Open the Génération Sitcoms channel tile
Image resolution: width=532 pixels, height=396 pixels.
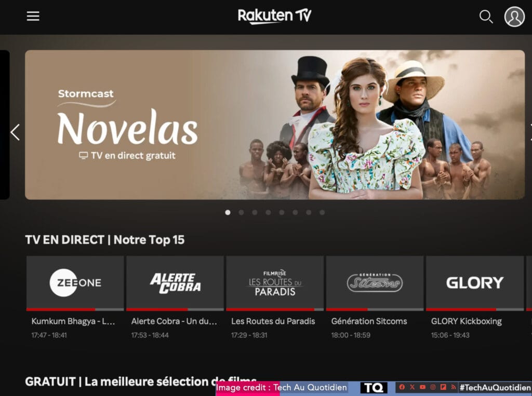[375, 282]
